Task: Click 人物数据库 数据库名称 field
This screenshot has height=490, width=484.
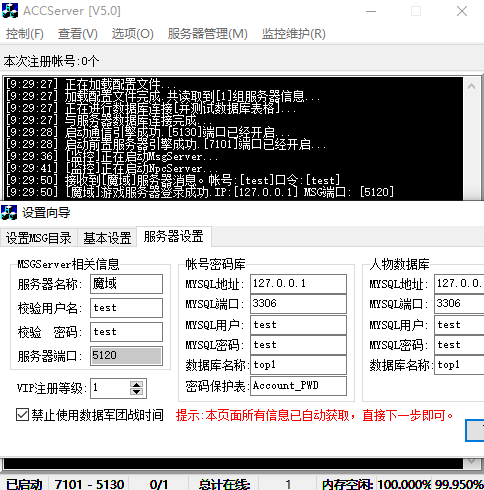Action: [x=459, y=365]
